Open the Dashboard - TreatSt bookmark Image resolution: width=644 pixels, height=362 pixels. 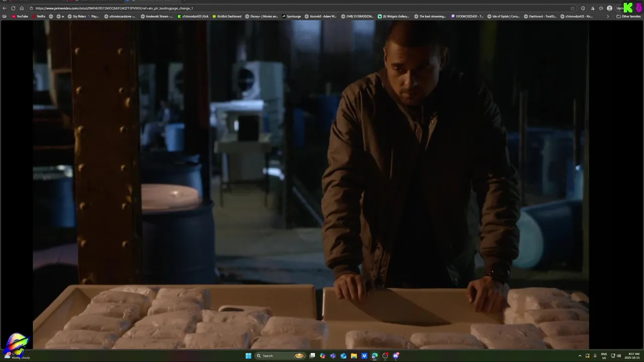(x=540, y=16)
